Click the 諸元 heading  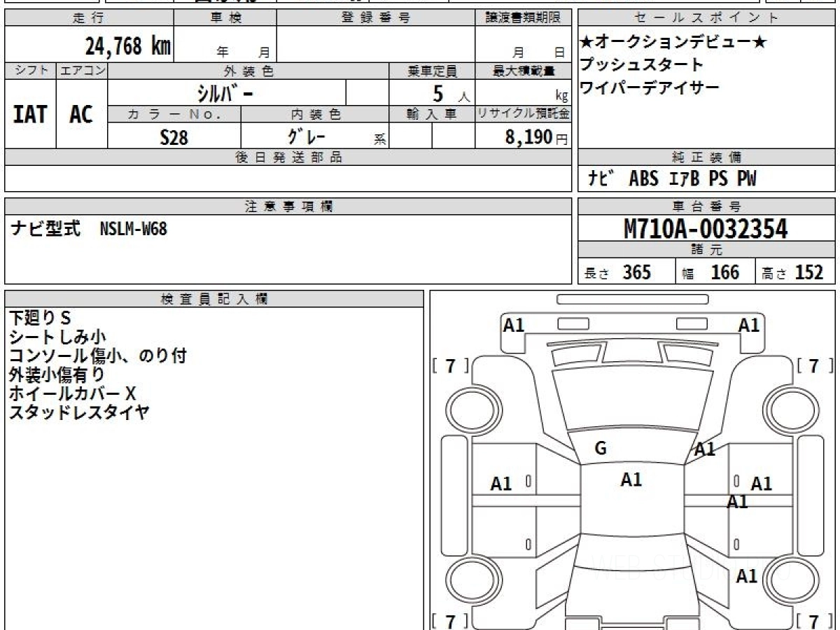(706, 250)
